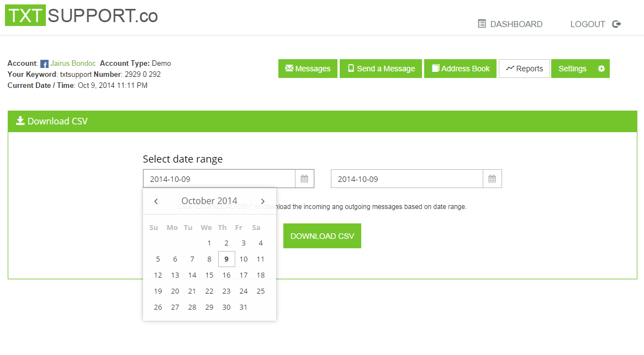Open the Messages tab

(308, 69)
